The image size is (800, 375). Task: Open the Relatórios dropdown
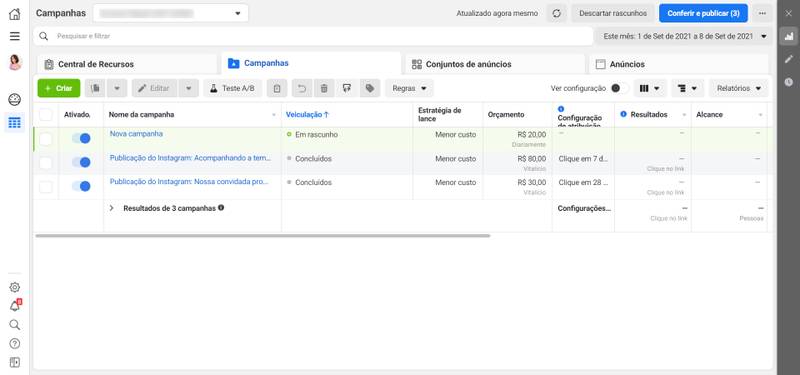(739, 88)
